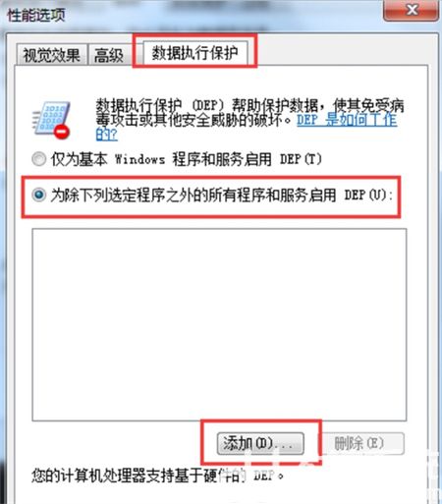Click the DEP binary document icon
442x504 pixels.
[51, 120]
